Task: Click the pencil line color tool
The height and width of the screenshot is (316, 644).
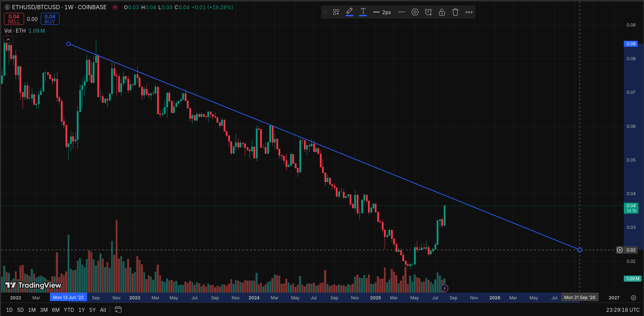Action: [350, 12]
